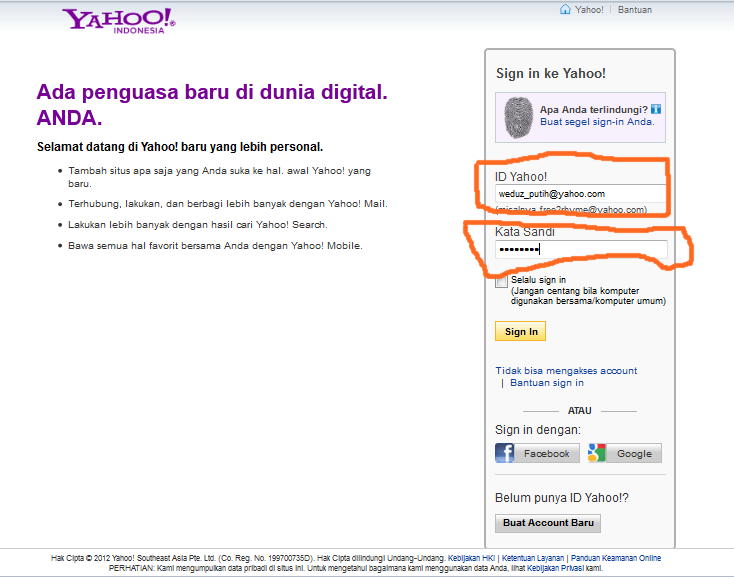Click the yellow Sign In button
Screen dimensions: 734x577
(521, 331)
